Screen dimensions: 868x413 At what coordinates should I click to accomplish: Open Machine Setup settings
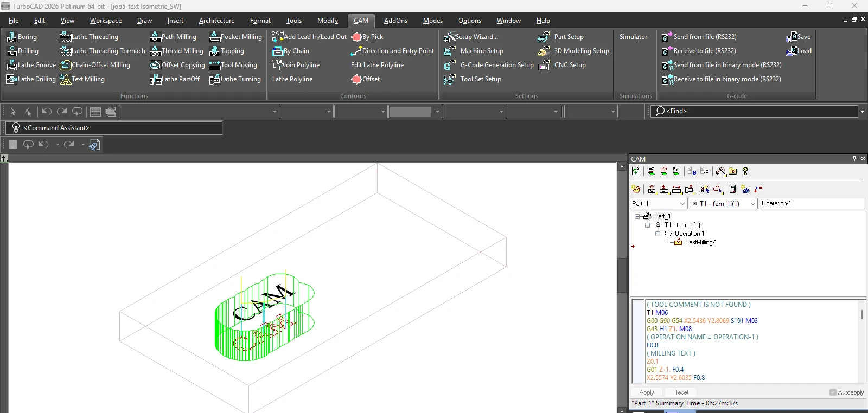[x=474, y=51]
